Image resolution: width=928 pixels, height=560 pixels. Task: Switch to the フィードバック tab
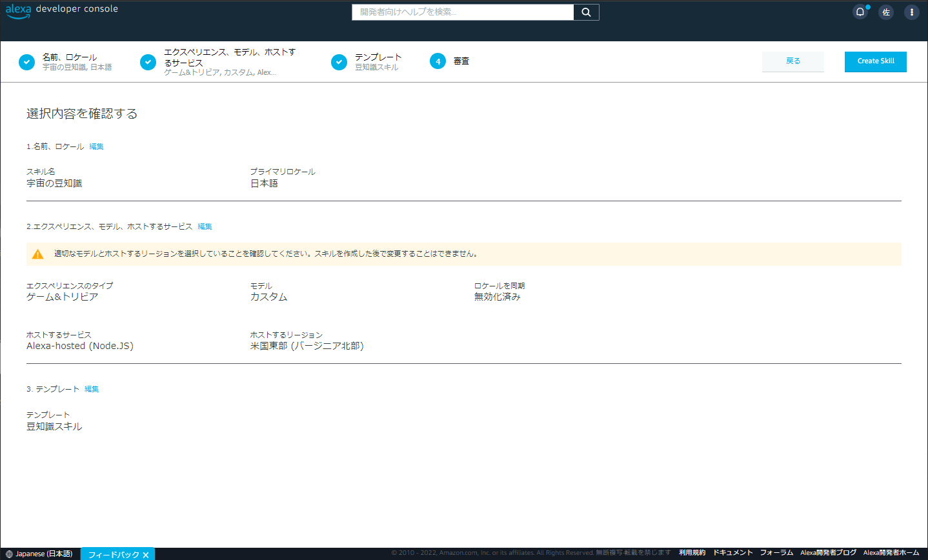[x=113, y=554]
